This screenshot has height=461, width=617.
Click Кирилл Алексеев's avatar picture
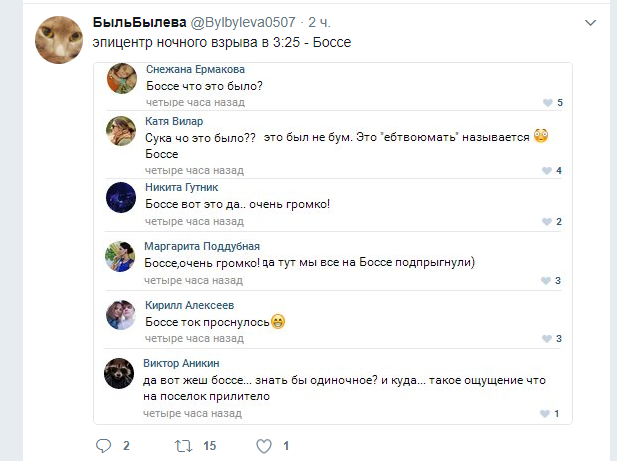pos(121,315)
